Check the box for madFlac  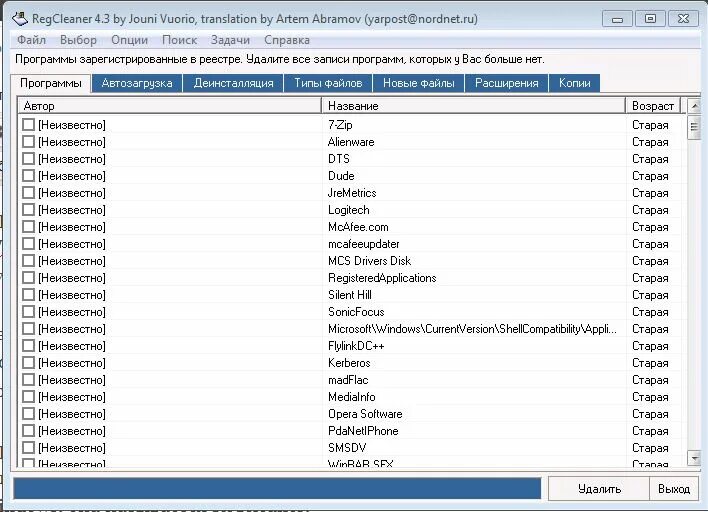click(x=28, y=380)
